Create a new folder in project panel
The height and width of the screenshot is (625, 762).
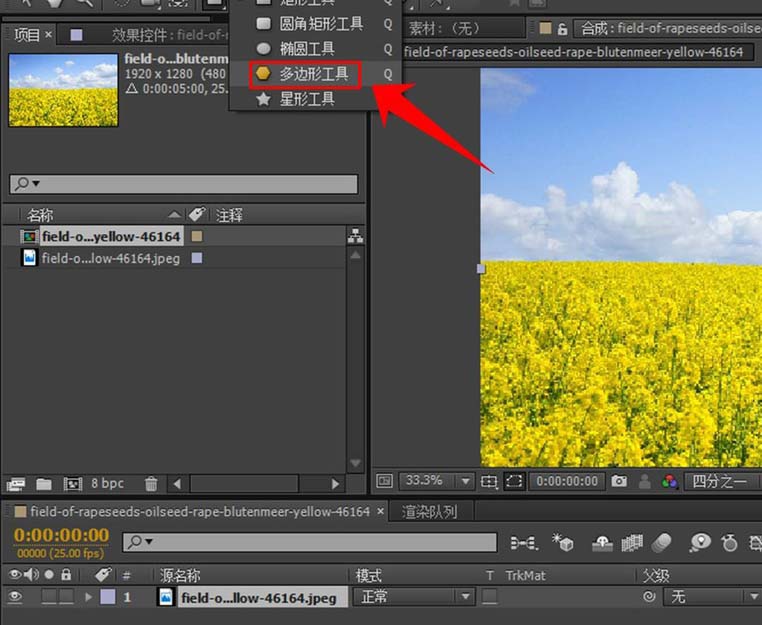click(44, 484)
